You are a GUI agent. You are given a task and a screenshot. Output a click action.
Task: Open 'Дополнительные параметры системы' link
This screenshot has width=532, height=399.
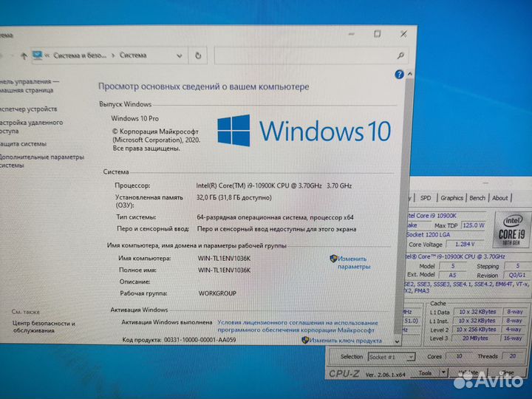click(42, 161)
